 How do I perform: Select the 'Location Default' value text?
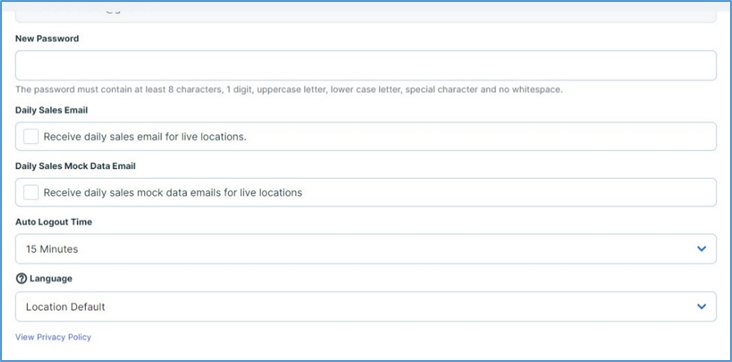point(65,307)
